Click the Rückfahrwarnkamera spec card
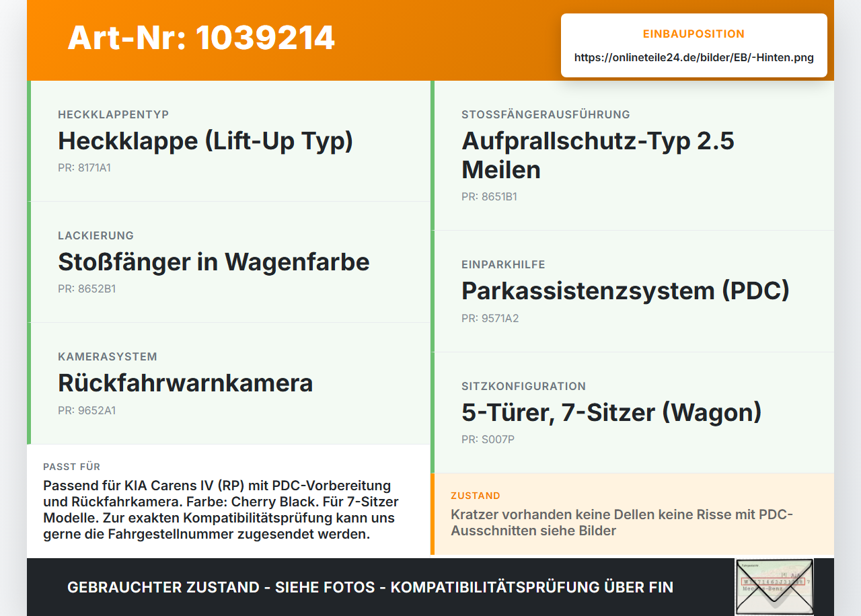The image size is (861, 616). pos(229,383)
